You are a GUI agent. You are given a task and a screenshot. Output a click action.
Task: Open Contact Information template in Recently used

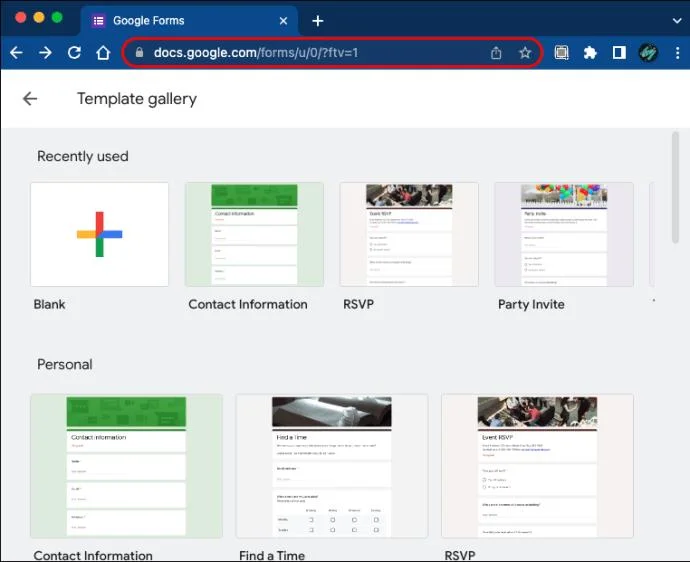coord(254,235)
